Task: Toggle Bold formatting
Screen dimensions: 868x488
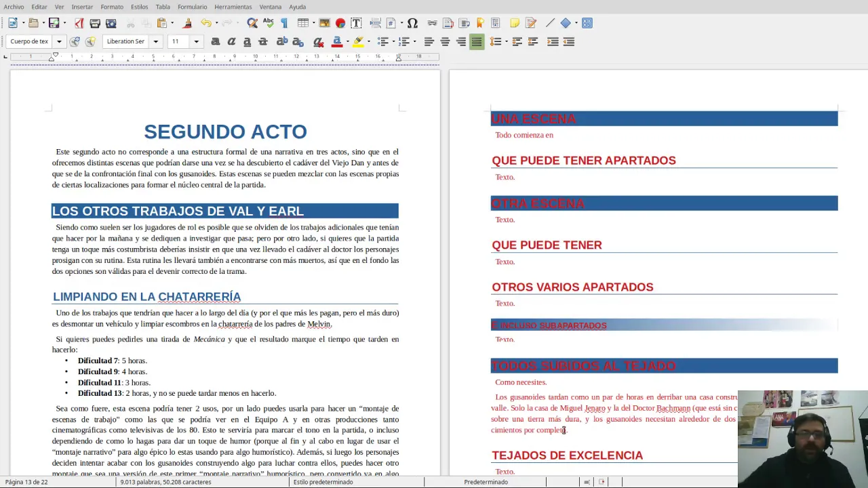Action: 216,41
